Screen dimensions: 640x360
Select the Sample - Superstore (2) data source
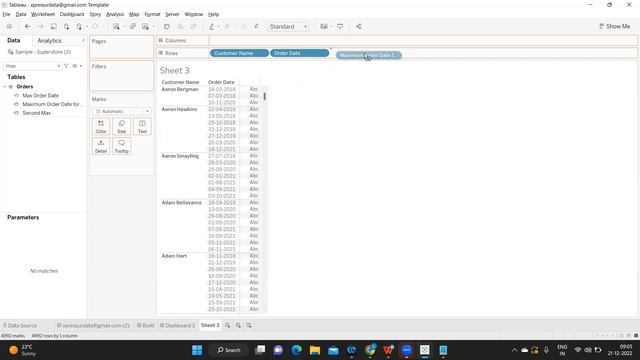pos(40,52)
